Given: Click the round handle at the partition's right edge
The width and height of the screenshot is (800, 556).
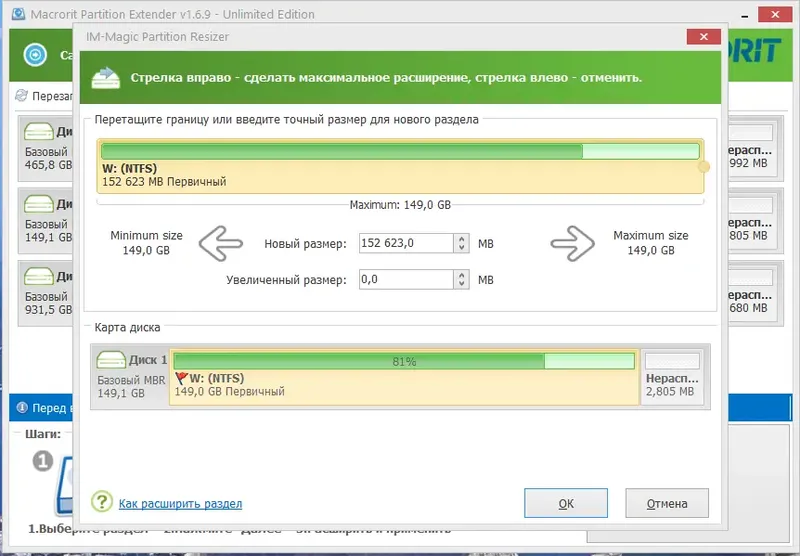Looking at the screenshot, I should click(704, 167).
